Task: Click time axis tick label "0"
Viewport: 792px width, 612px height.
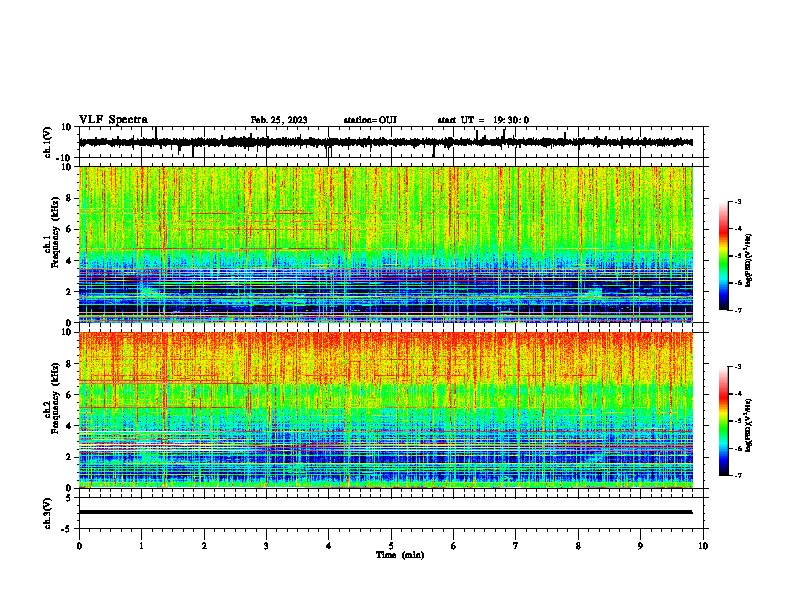Action: tap(79, 546)
